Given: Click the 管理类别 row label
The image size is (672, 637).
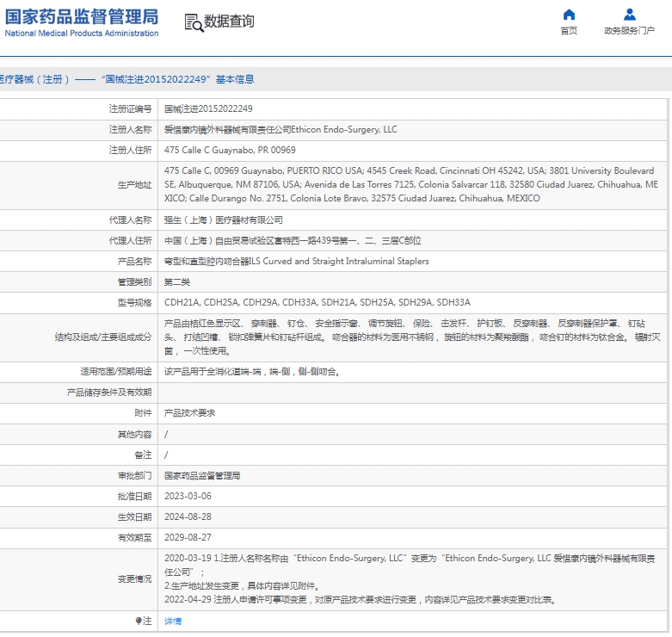Looking at the screenshot, I should (134, 281).
